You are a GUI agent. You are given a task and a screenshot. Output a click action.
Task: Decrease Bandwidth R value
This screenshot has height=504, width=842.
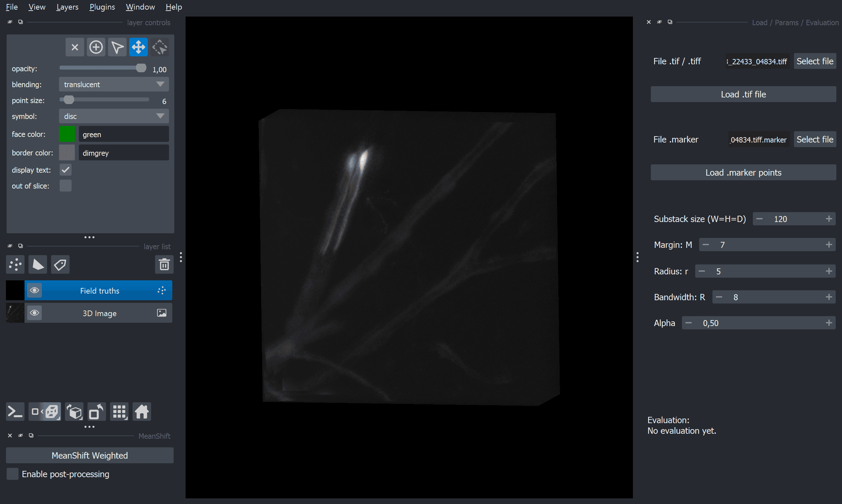(x=719, y=297)
